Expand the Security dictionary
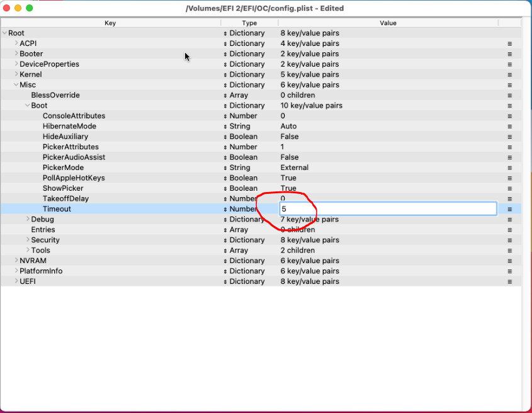This screenshot has height=413, width=532. 28,240
